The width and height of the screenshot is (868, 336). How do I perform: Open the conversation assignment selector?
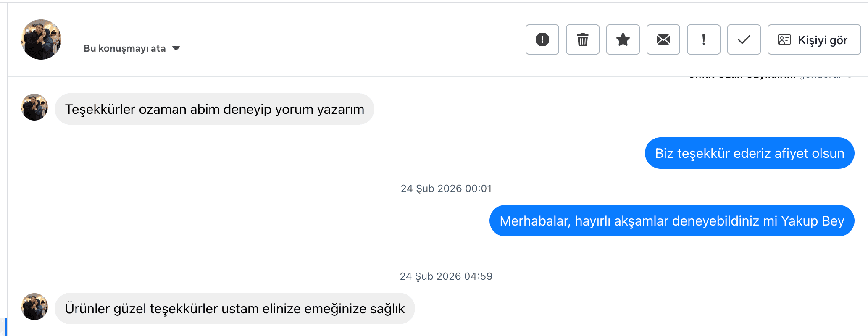tap(132, 48)
